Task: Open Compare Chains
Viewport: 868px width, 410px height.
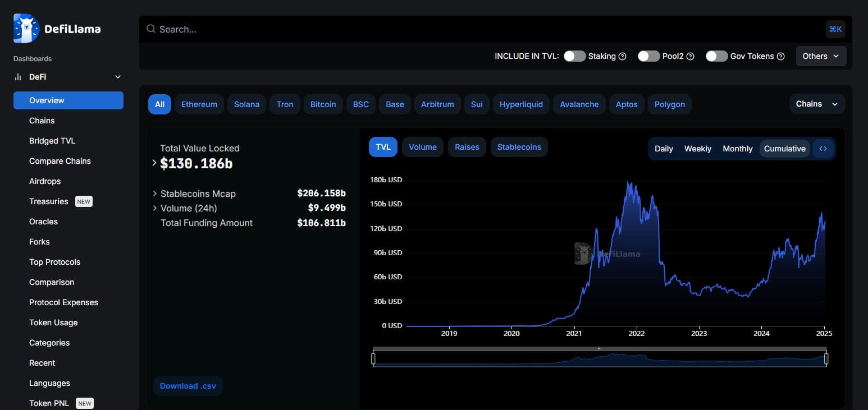Action: 68,161
